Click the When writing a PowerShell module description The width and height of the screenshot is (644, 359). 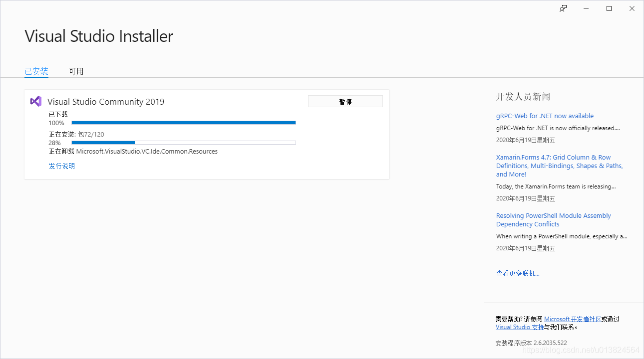coord(562,236)
